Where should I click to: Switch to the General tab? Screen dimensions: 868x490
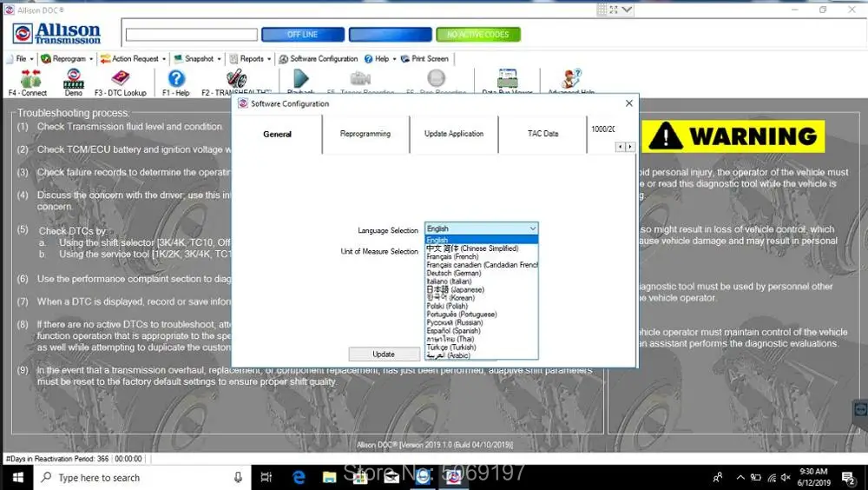pyautogui.click(x=278, y=134)
